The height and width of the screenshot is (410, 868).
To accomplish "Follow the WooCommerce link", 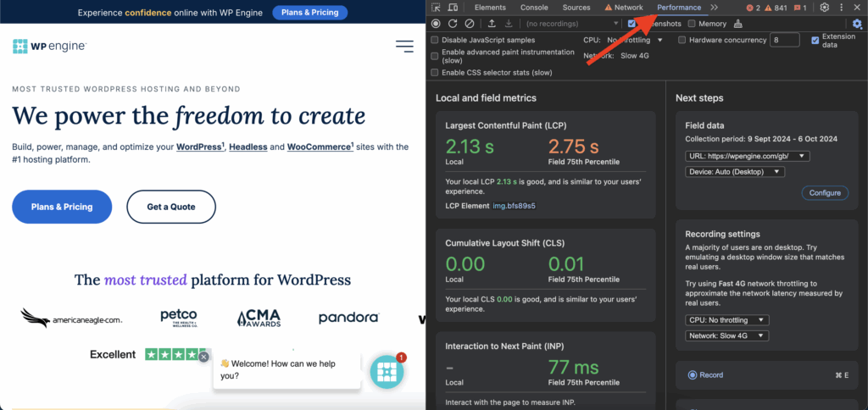I will (x=320, y=147).
